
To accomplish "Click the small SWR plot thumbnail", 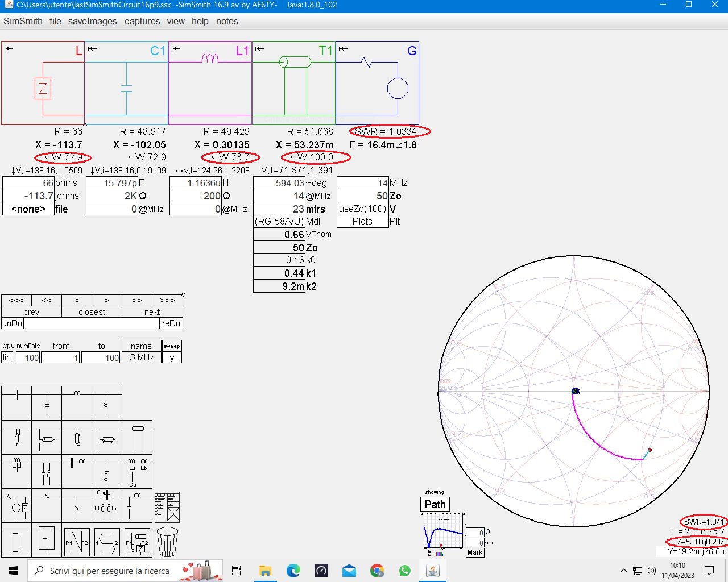I will point(443,531).
